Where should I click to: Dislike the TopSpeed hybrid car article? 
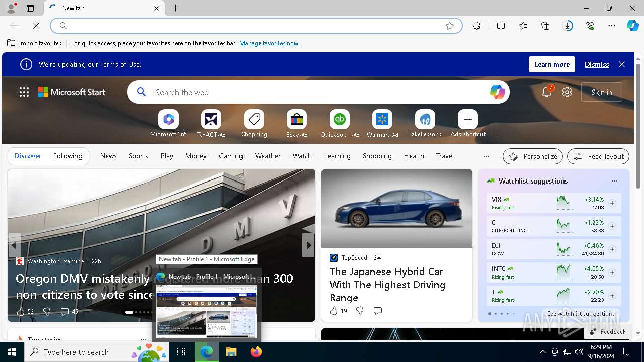(360, 311)
